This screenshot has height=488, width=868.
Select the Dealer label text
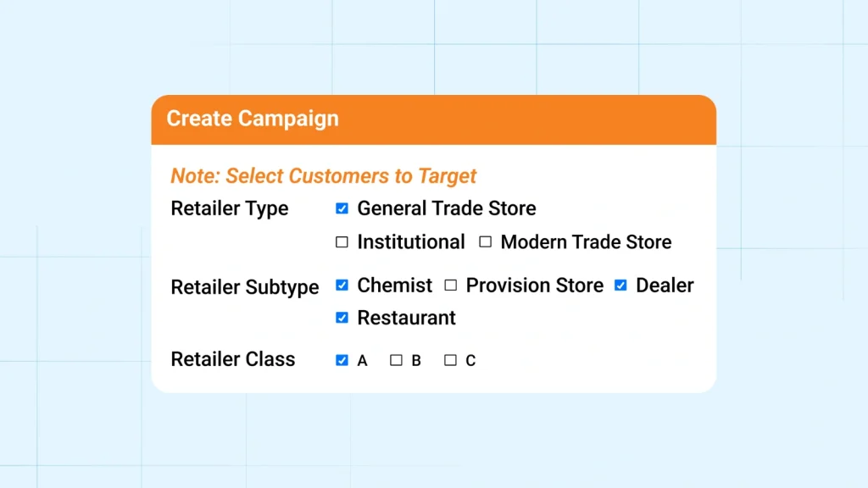tap(665, 286)
